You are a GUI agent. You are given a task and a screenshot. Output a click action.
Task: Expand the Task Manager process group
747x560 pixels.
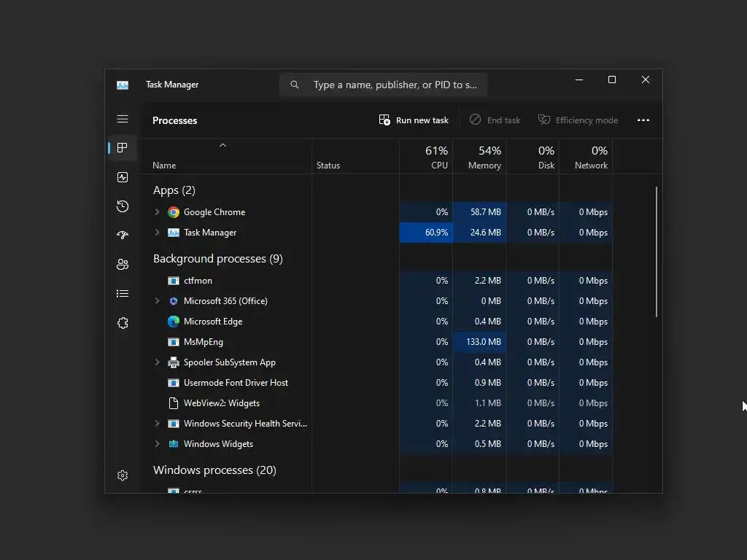158,233
